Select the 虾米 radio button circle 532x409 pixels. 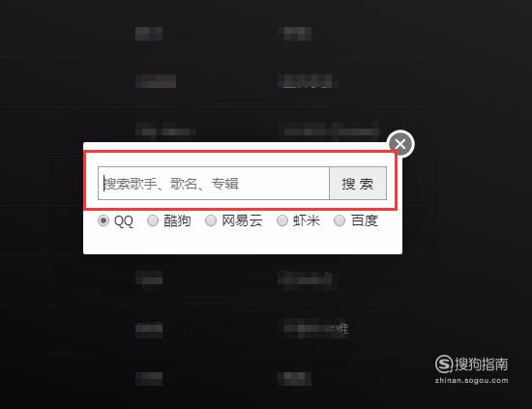[x=282, y=220]
